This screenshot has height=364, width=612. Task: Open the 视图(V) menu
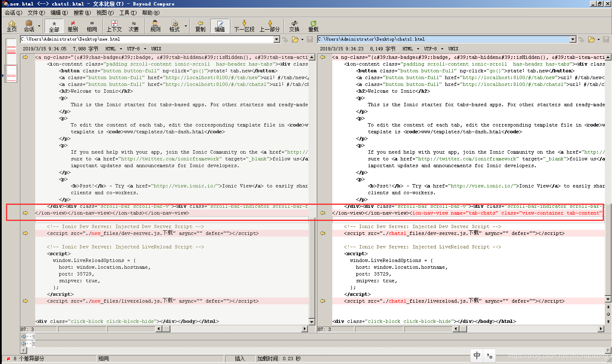click(105, 13)
